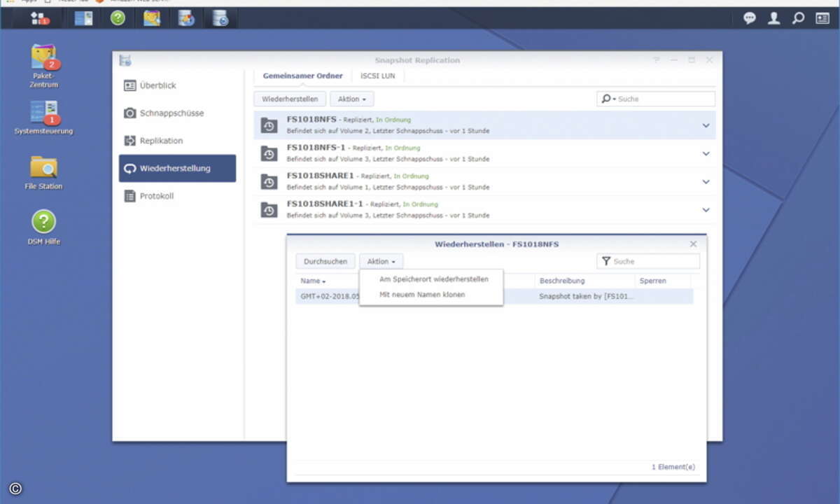Click the Sperren column header
The image size is (840, 504).
[663, 281]
